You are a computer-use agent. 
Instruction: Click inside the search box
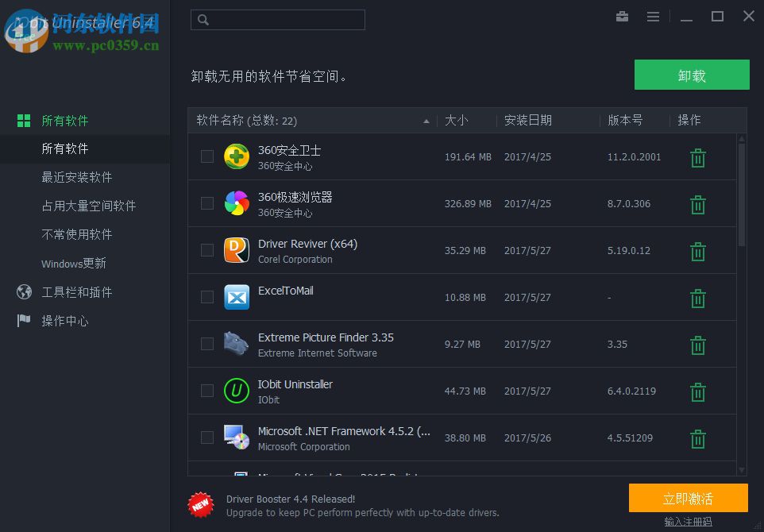pyautogui.click(x=278, y=19)
